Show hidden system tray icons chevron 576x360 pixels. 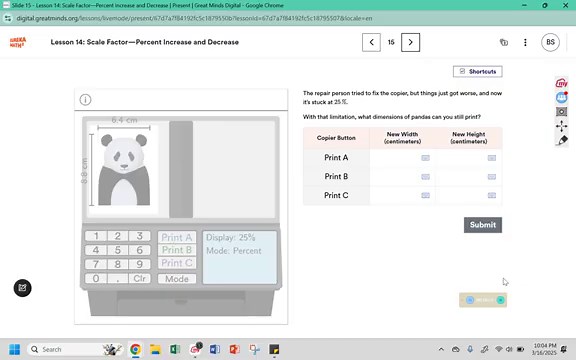pyautogui.click(x=441, y=349)
